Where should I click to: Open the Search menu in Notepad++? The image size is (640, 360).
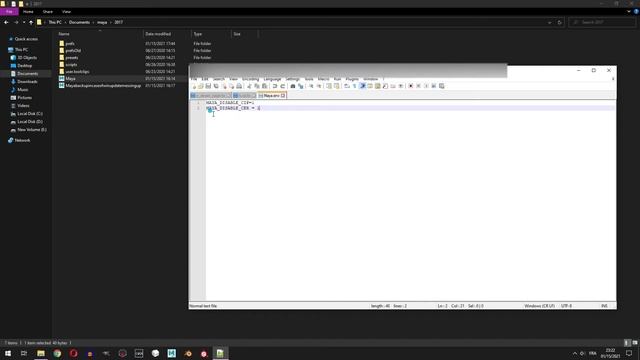[219, 79]
